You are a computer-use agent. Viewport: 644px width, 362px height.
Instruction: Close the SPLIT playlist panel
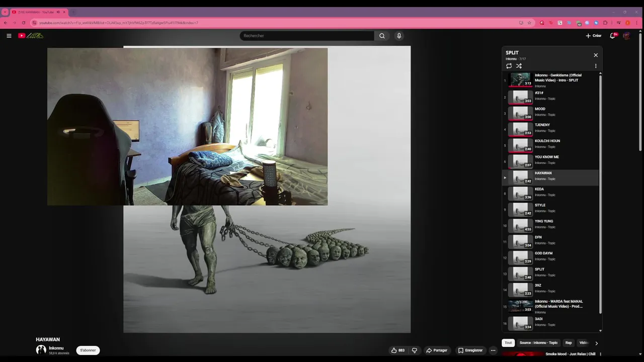[596, 55]
